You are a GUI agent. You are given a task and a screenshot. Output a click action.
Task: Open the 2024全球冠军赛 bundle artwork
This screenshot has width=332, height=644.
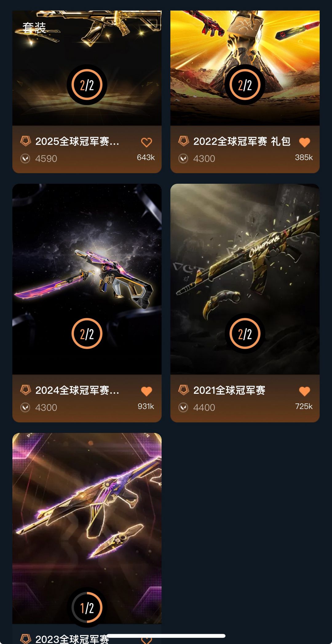click(x=87, y=279)
